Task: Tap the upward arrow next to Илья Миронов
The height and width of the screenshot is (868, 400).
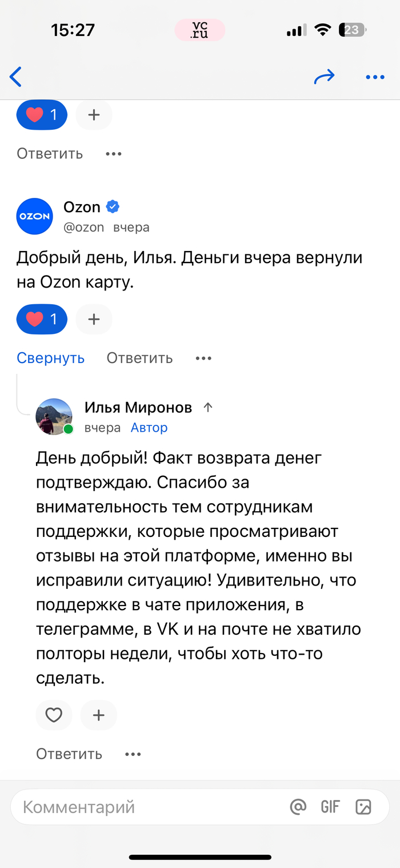Action: [x=208, y=407]
